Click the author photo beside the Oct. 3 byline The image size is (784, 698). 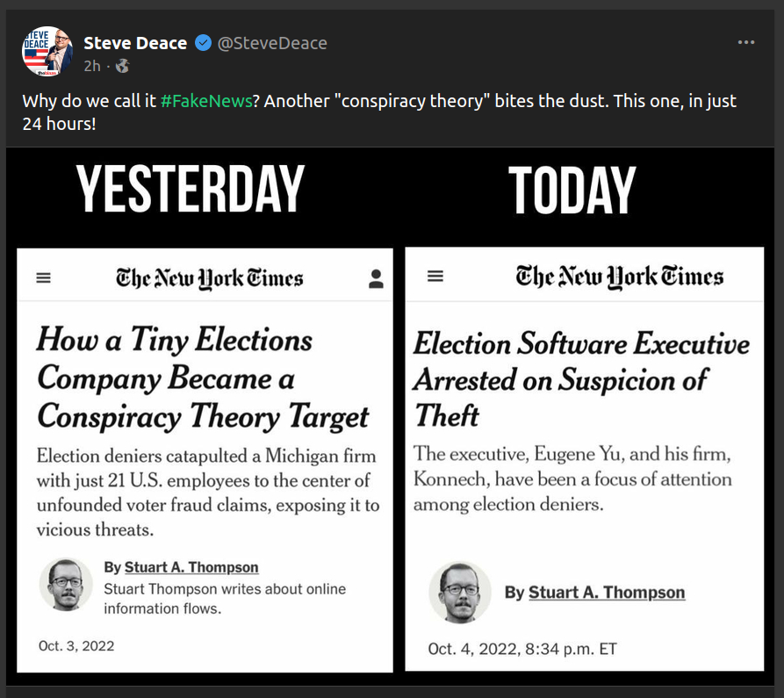point(66,585)
